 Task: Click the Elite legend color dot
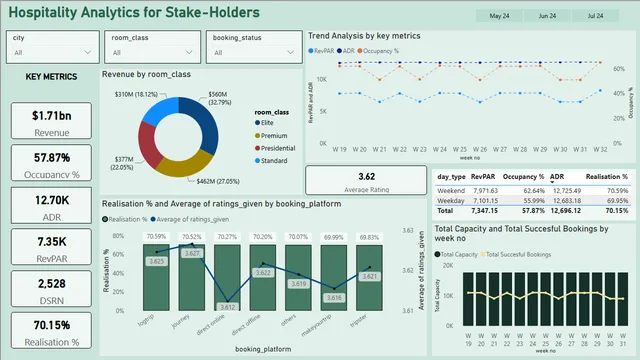pyautogui.click(x=258, y=123)
